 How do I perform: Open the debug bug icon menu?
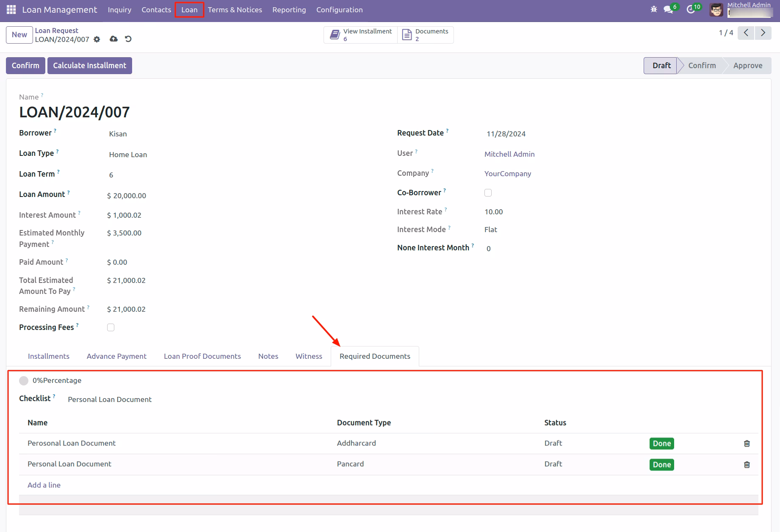(654, 9)
